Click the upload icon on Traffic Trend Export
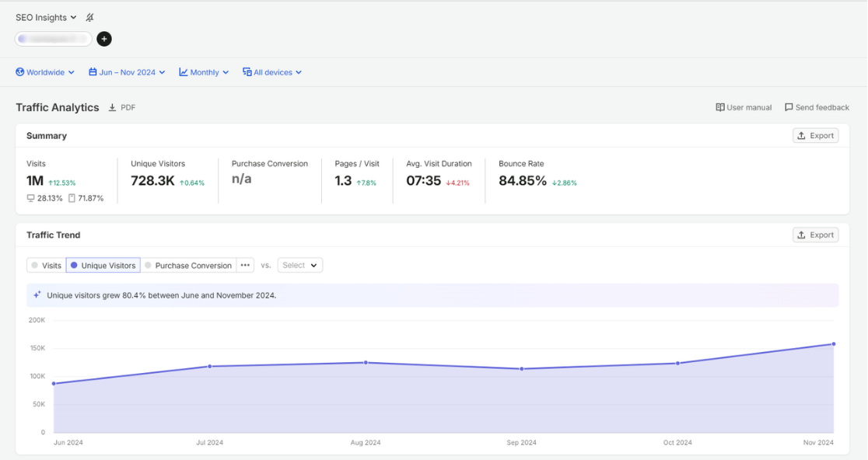This screenshot has height=460, width=868. tap(801, 235)
